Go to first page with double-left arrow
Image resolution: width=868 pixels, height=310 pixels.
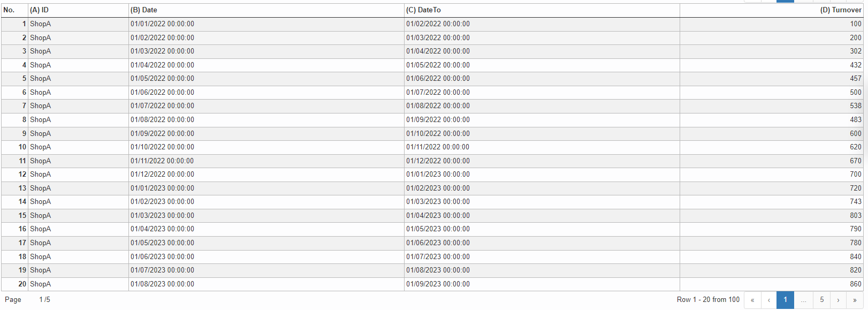(x=752, y=300)
